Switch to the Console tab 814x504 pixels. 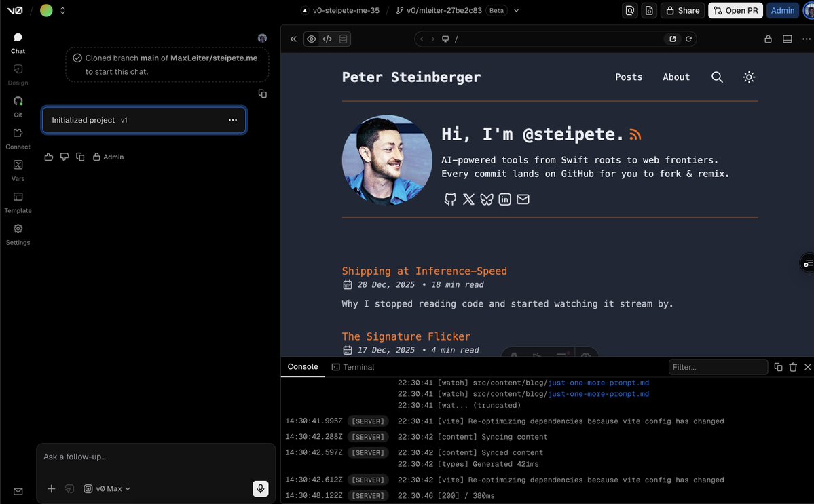(303, 366)
